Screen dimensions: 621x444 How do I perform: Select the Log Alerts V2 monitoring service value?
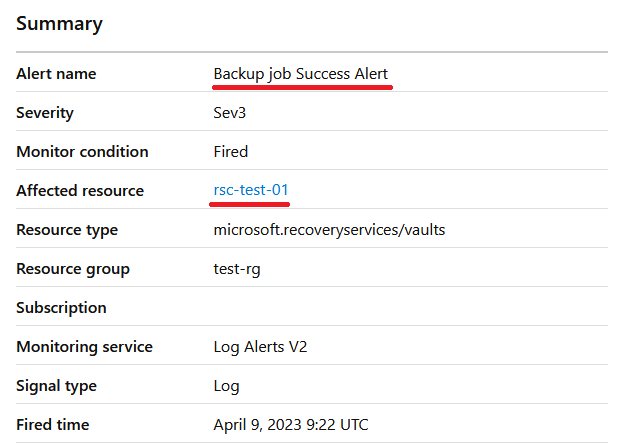tap(260, 347)
